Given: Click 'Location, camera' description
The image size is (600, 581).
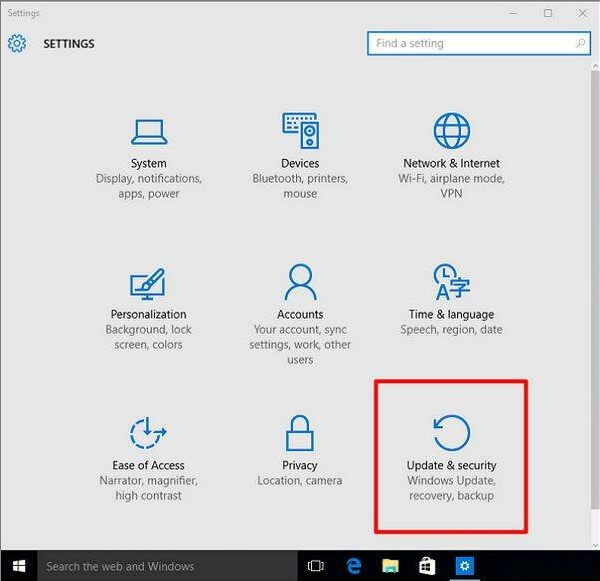Looking at the screenshot, I should pos(300,480).
